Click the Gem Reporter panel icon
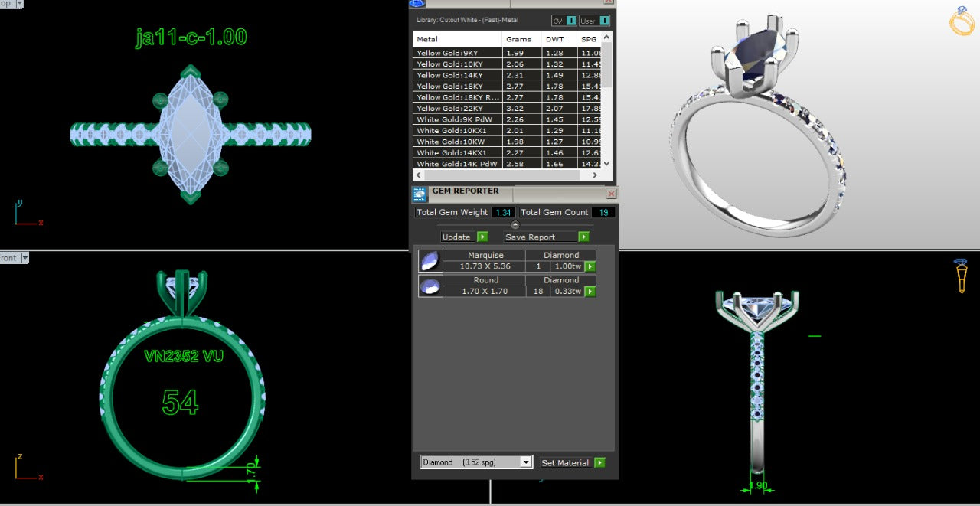 click(420, 194)
